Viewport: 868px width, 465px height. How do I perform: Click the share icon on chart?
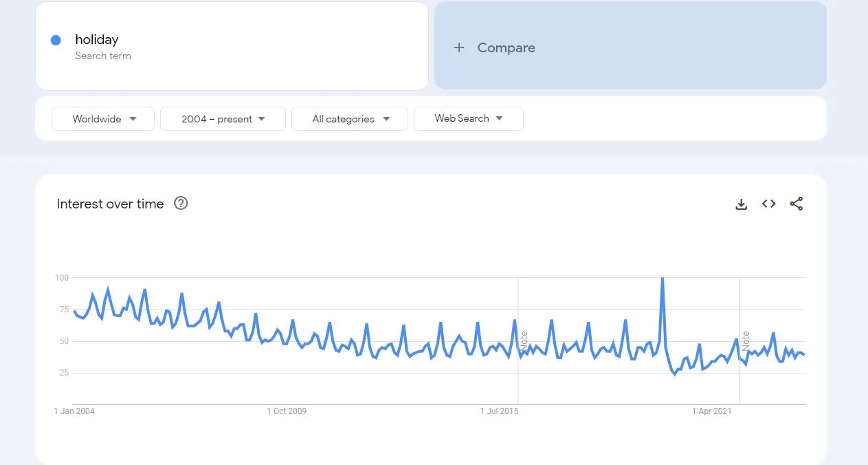[x=796, y=204]
